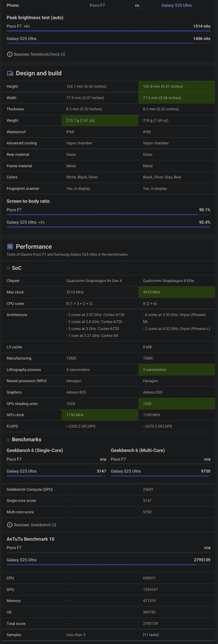The width and height of the screenshot is (218, 644).
Task: Click the vs button between phones
Action: pos(137,5)
